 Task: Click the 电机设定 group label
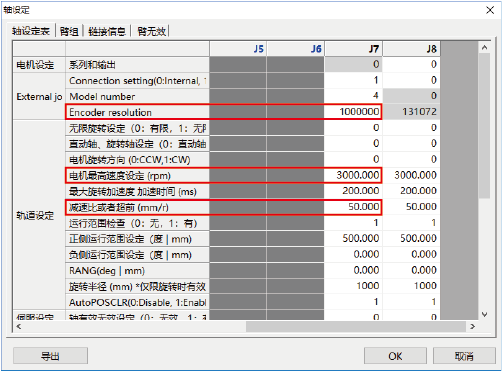39,64
